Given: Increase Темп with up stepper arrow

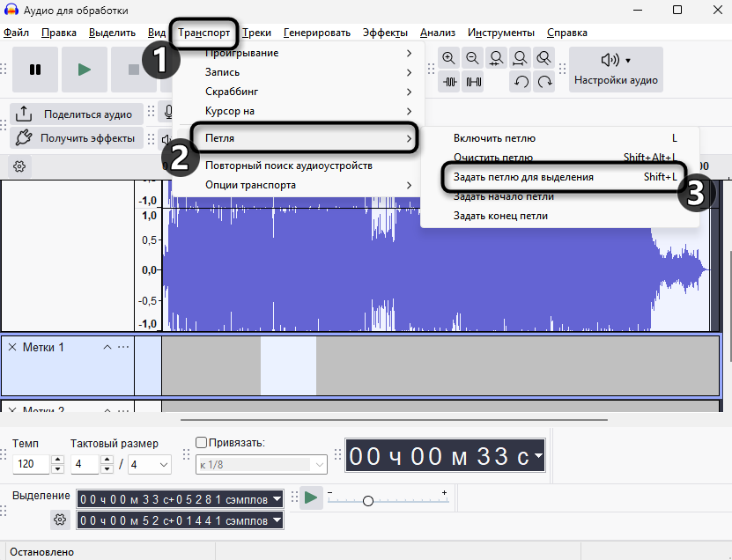Looking at the screenshot, I should pyautogui.click(x=57, y=460).
